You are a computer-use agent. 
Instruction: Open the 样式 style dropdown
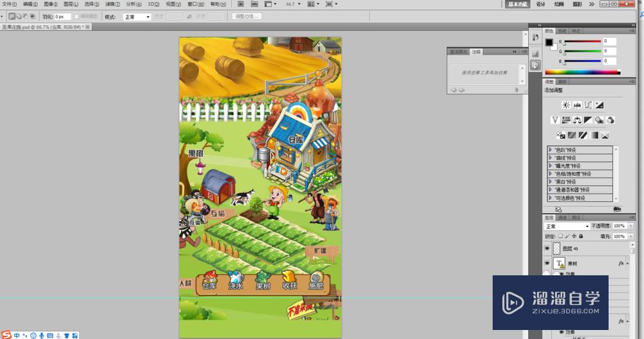137,17
